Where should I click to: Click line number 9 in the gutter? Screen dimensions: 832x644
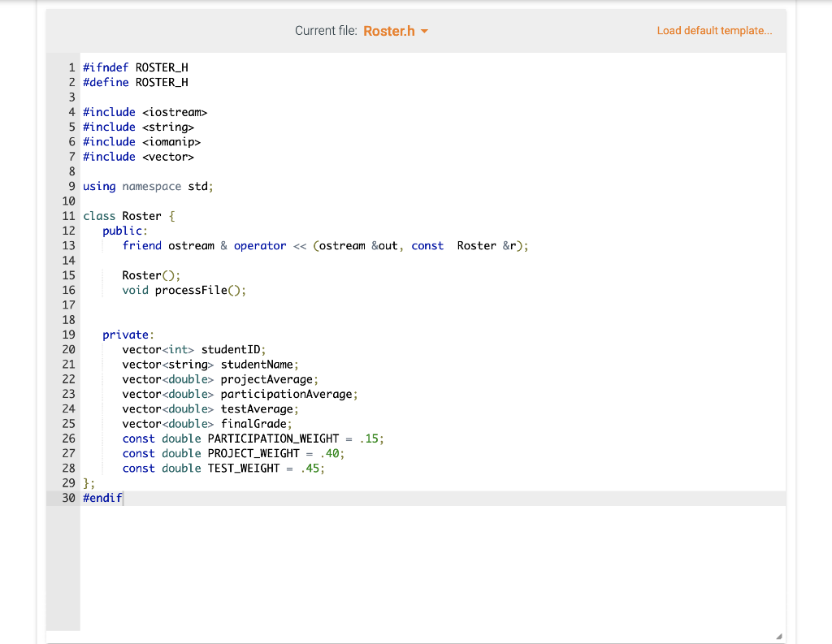71,186
